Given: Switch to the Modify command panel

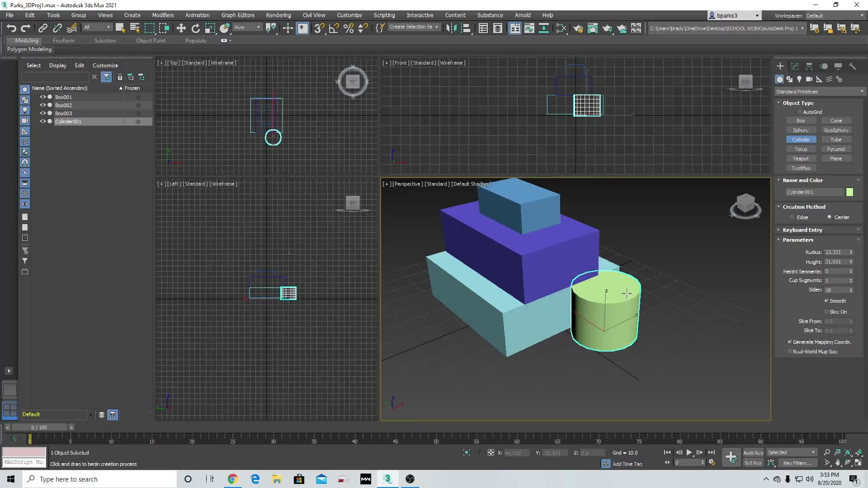Looking at the screenshot, I should click(x=794, y=66).
